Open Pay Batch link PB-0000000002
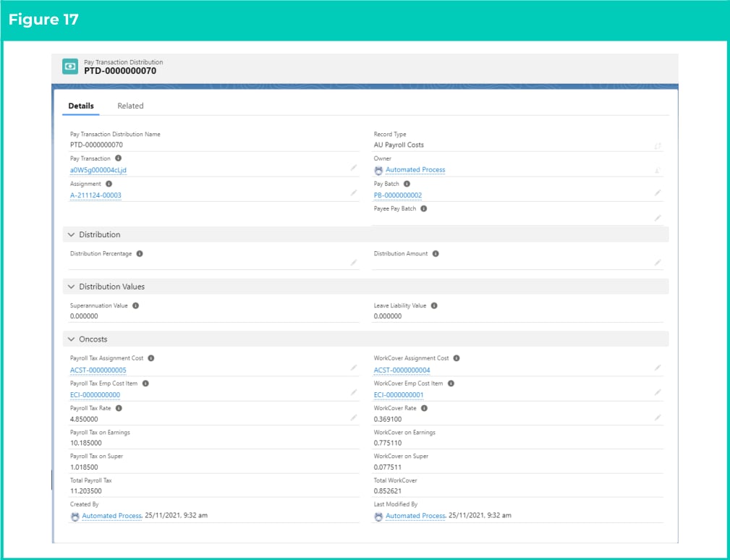Image resolution: width=730 pixels, height=560 pixels. (x=398, y=195)
